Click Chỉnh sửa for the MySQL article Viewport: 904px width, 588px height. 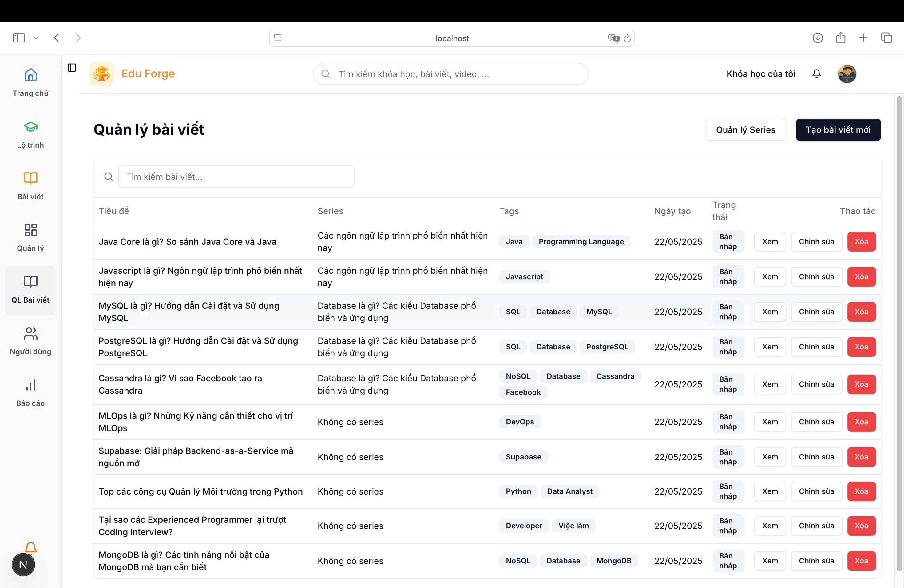point(816,312)
